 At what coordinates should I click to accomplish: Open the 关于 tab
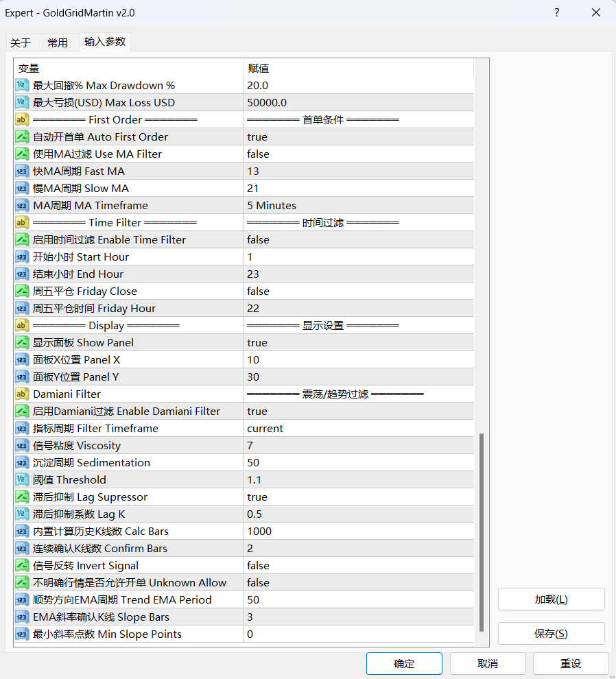[23, 42]
